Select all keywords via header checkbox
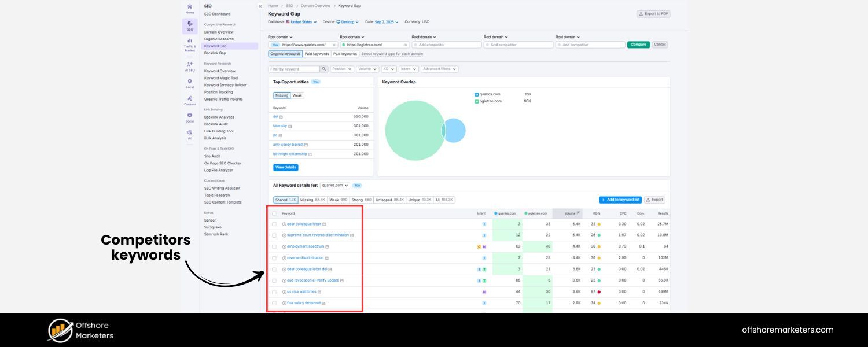Image resolution: width=868 pixels, height=347 pixels. tap(275, 213)
